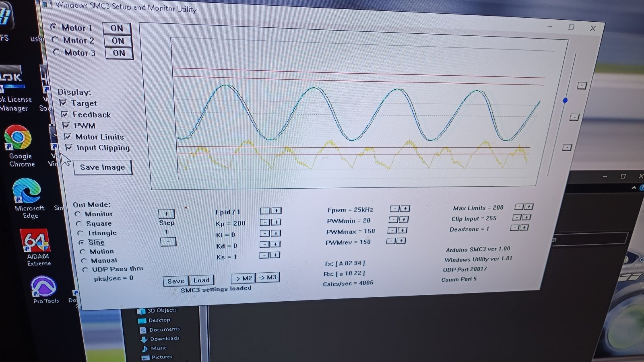Load the SMC3 settings

[201, 280]
